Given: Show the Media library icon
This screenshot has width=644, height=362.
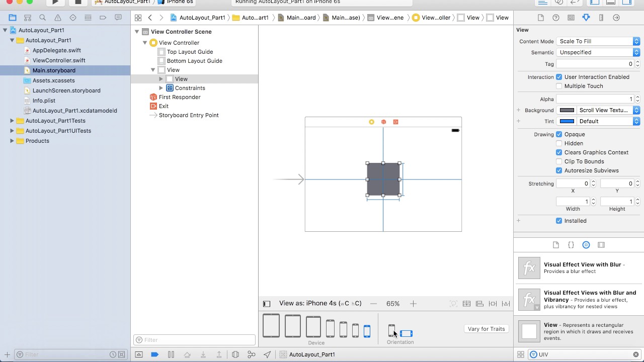Looking at the screenshot, I should (x=601, y=245).
